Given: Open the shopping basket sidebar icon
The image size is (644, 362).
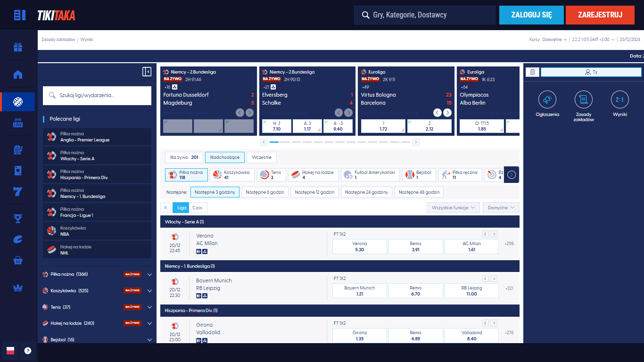Looking at the screenshot, I should [x=18, y=260].
